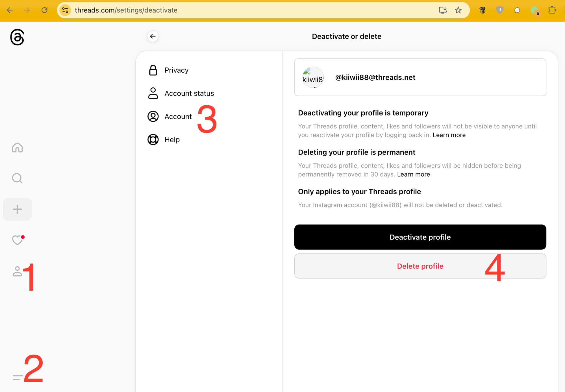Click the browser Forward arrow

tap(27, 10)
